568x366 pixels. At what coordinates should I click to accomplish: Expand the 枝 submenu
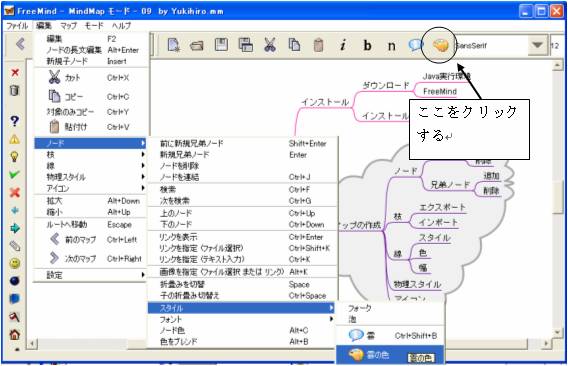90,154
